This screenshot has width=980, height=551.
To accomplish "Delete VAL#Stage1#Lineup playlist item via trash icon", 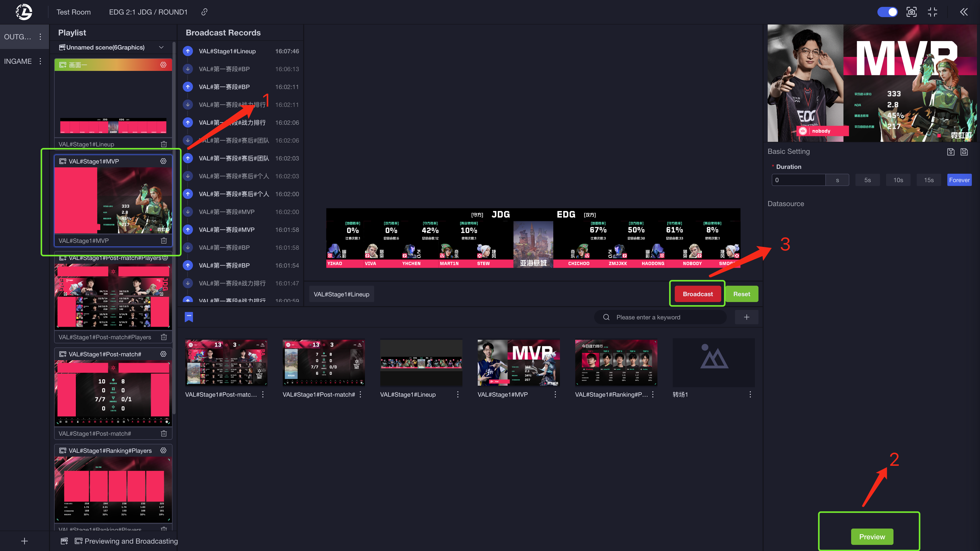I will click(x=164, y=144).
